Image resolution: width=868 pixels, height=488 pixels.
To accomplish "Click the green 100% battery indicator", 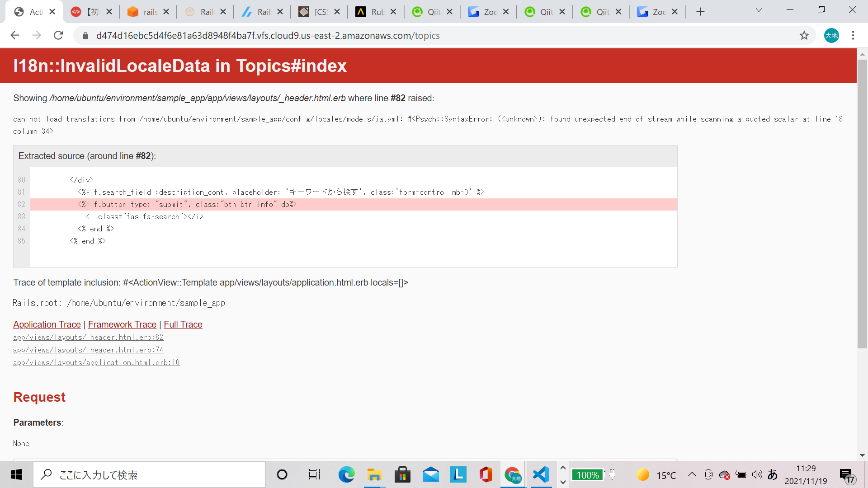I will click(x=588, y=475).
